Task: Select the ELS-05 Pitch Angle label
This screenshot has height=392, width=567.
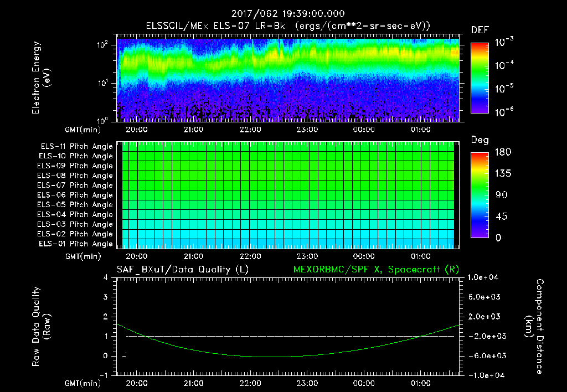Action: [x=75, y=205]
